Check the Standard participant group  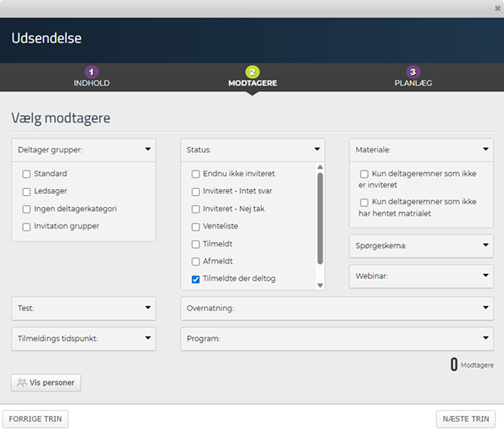[x=27, y=174]
